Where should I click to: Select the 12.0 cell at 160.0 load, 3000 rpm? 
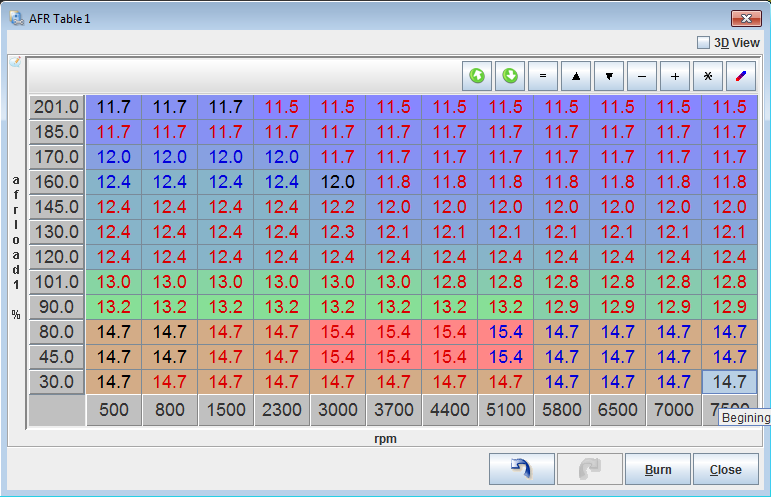(x=337, y=182)
